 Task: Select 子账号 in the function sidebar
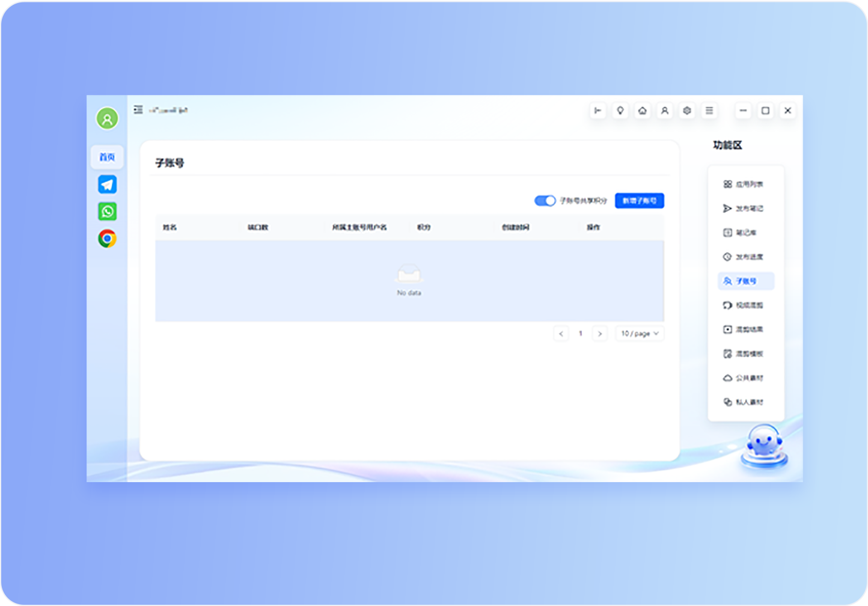point(746,281)
